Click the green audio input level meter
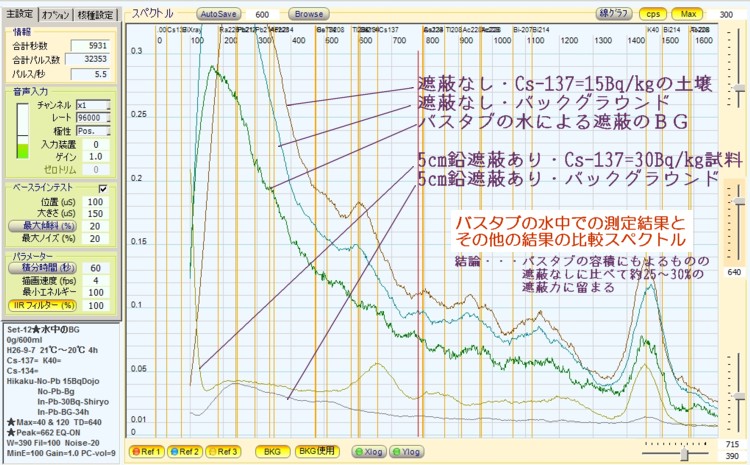The image size is (750, 465). pyautogui.click(x=22, y=130)
